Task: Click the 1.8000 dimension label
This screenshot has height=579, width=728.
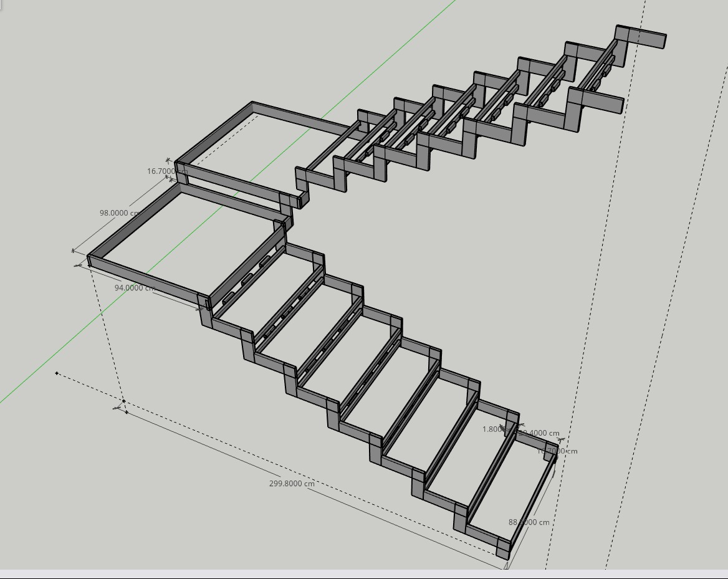Action: 493,429
